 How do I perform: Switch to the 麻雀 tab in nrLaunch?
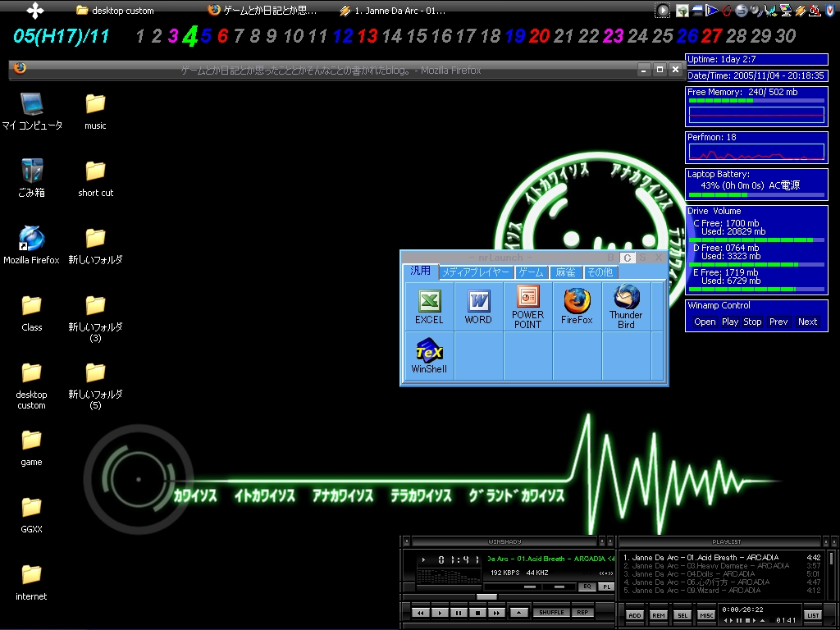[x=565, y=272]
